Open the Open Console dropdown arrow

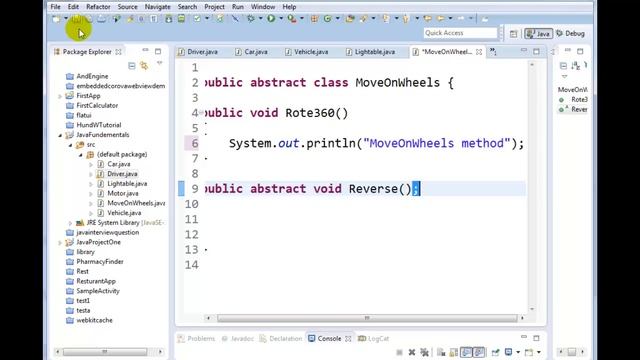(539, 352)
